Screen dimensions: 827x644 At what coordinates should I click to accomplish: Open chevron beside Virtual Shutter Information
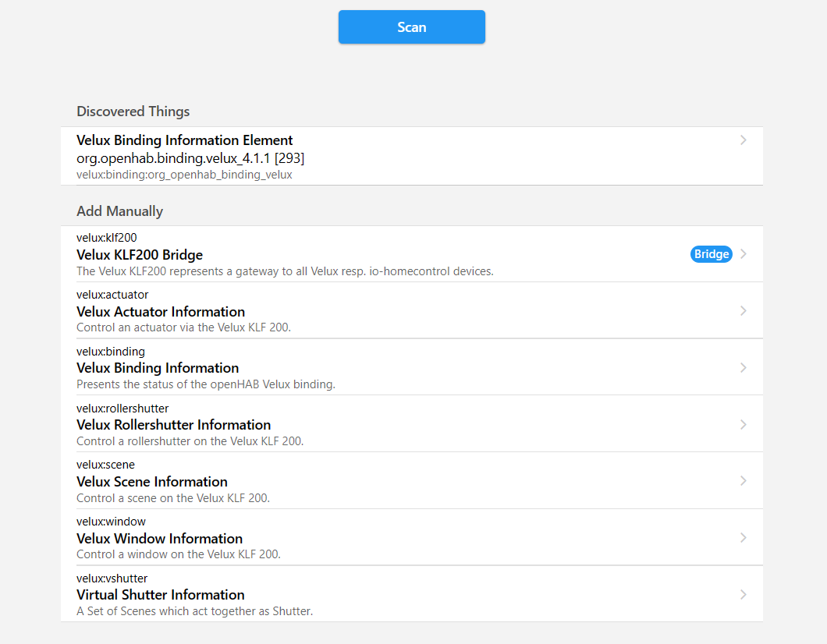click(744, 595)
